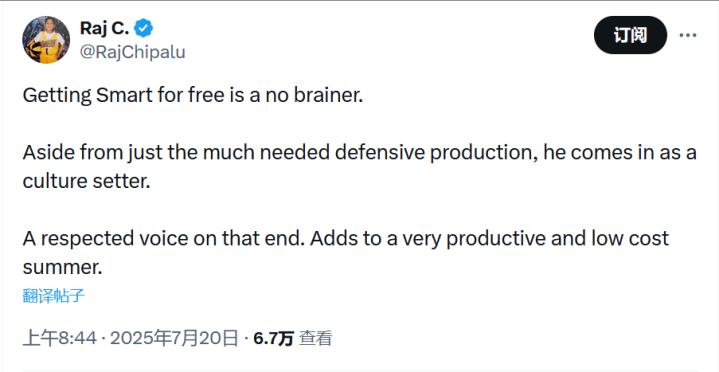Click the "culture setter." text line
Image resolution: width=719 pixels, height=372 pixels.
click(86, 181)
